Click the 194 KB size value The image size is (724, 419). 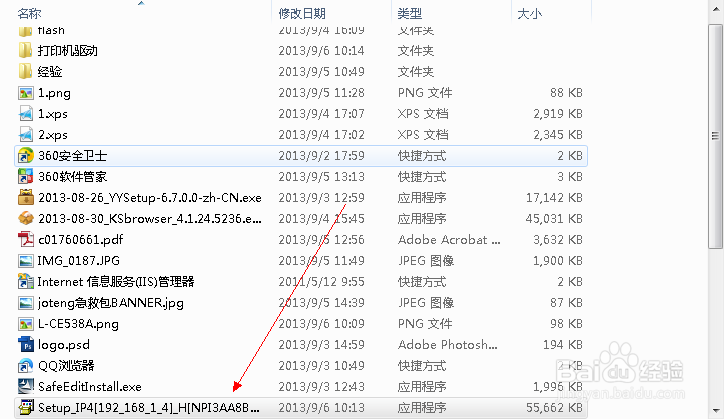563,345
